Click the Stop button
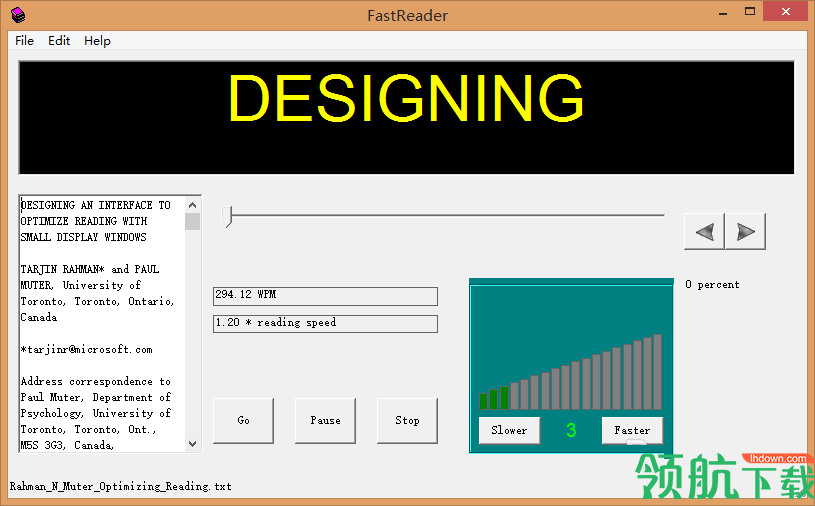Screen dimensions: 815x506 click(407, 420)
